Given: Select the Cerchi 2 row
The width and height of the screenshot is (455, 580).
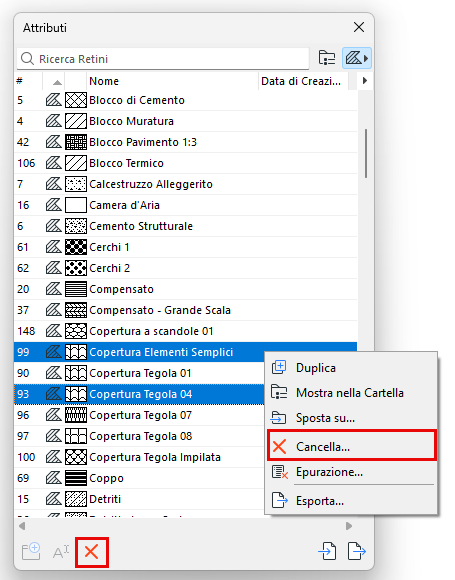Looking at the screenshot, I should click(x=185, y=268).
